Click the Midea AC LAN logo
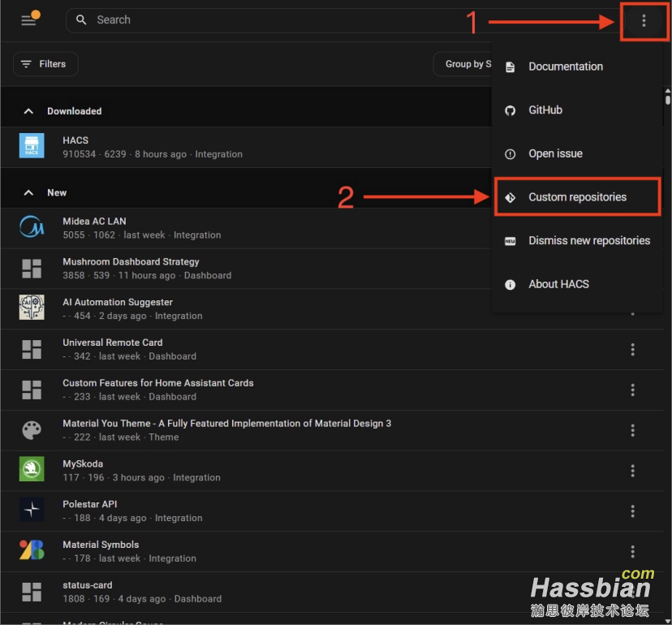672x625 pixels. [32, 226]
